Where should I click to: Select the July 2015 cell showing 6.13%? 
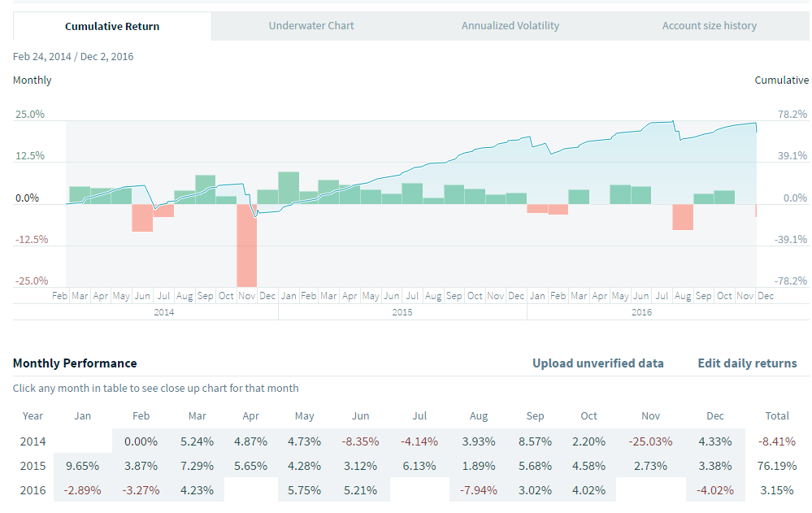(x=419, y=466)
